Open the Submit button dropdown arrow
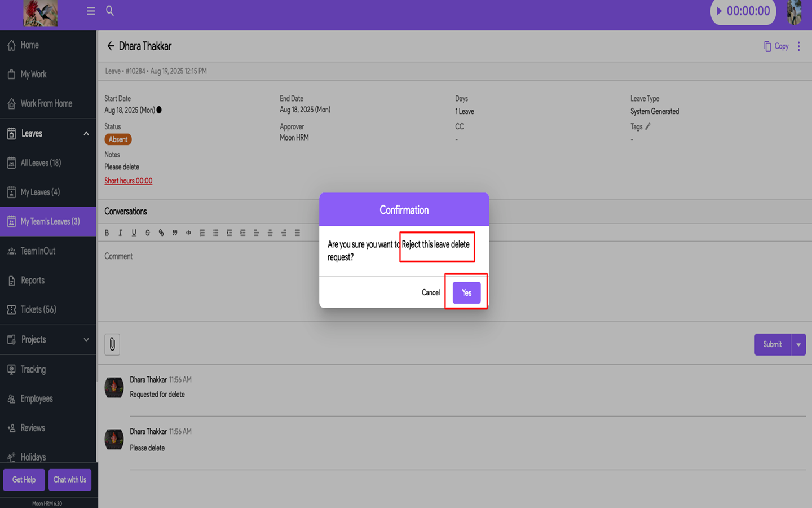 point(798,344)
